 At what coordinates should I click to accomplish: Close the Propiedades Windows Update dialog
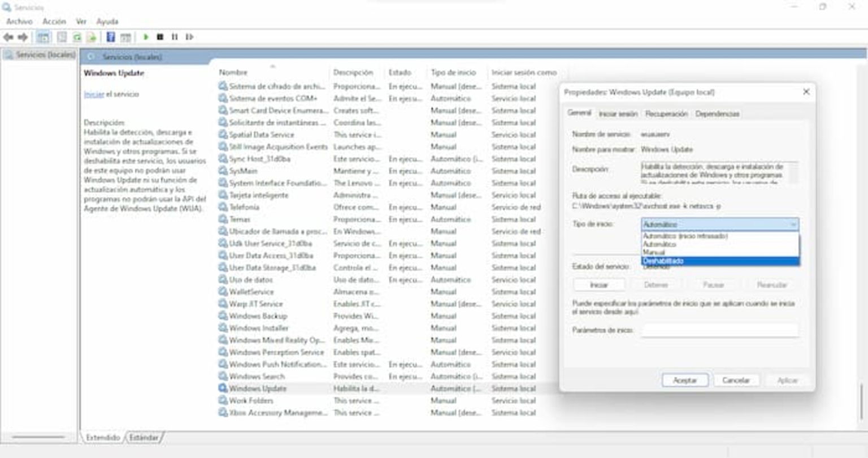806,92
